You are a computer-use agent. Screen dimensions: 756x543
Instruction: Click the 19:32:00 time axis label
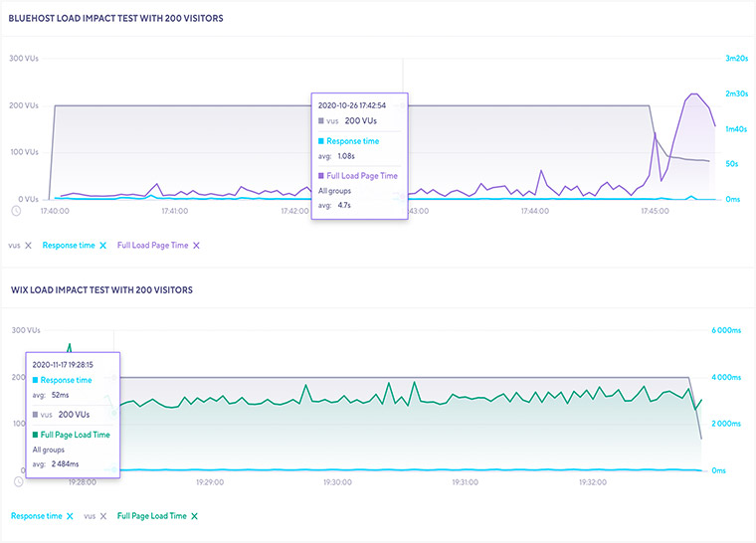[x=593, y=481]
